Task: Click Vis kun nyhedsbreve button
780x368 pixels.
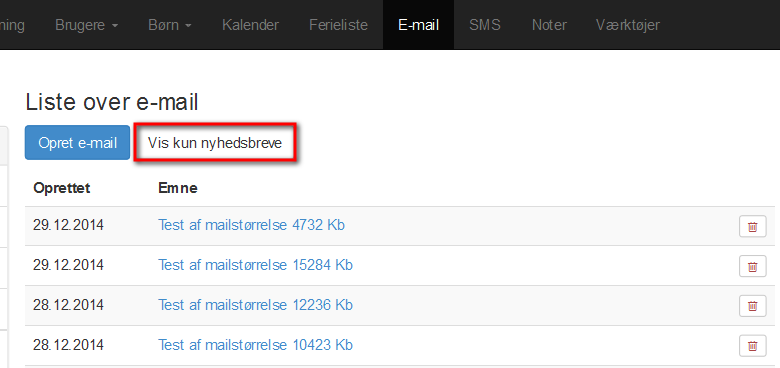Action: (x=215, y=143)
